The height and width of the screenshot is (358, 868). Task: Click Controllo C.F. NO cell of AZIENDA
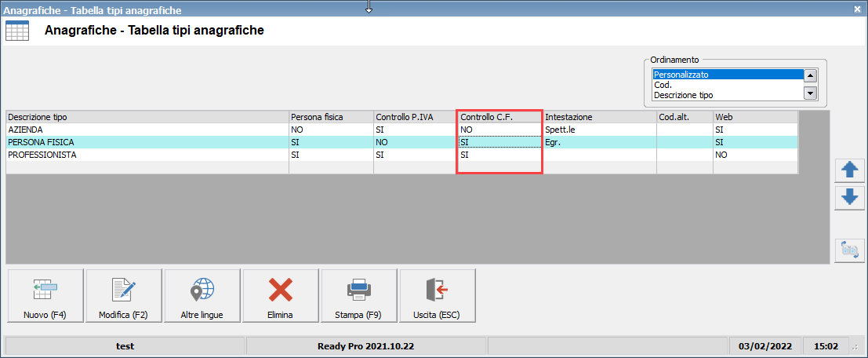pyautogui.click(x=500, y=130)
